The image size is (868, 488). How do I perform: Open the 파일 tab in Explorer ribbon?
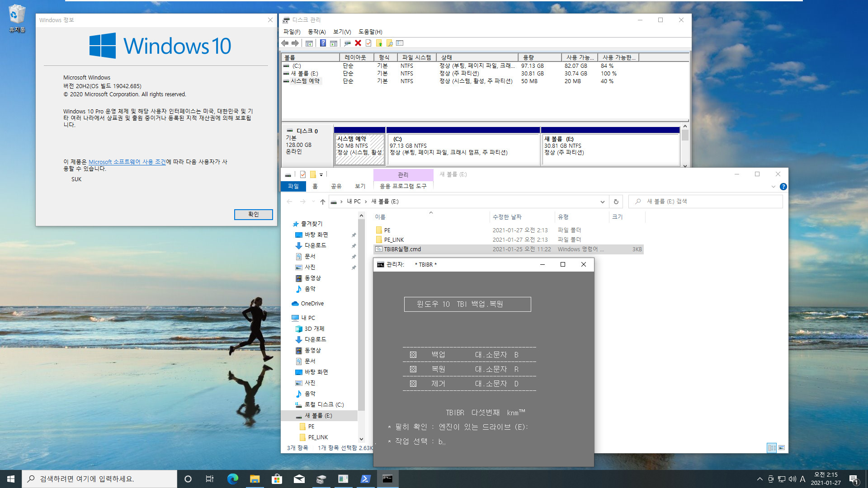click(293, 186)
